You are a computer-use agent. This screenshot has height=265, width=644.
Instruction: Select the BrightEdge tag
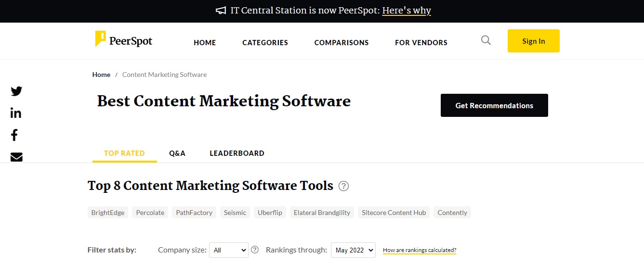click(x=108, y=213)
